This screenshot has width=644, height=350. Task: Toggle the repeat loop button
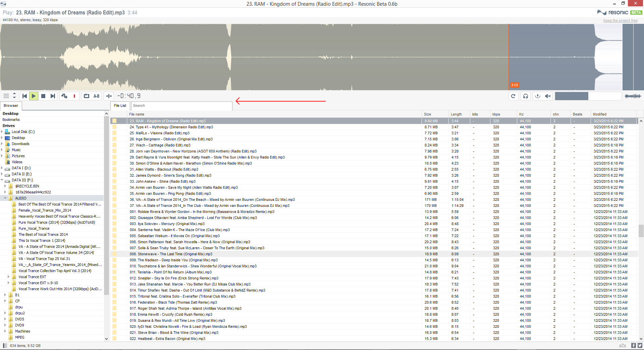click(87, 96)
